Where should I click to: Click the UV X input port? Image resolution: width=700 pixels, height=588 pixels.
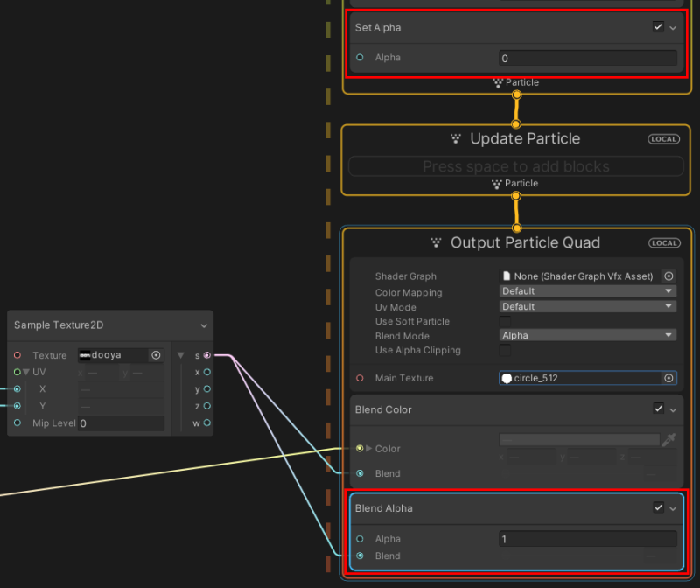17,388
